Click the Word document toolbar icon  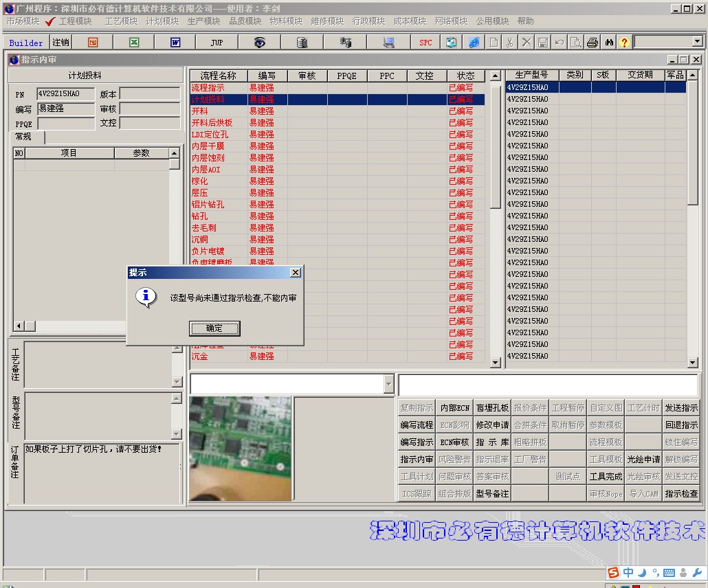pos(175,43)
